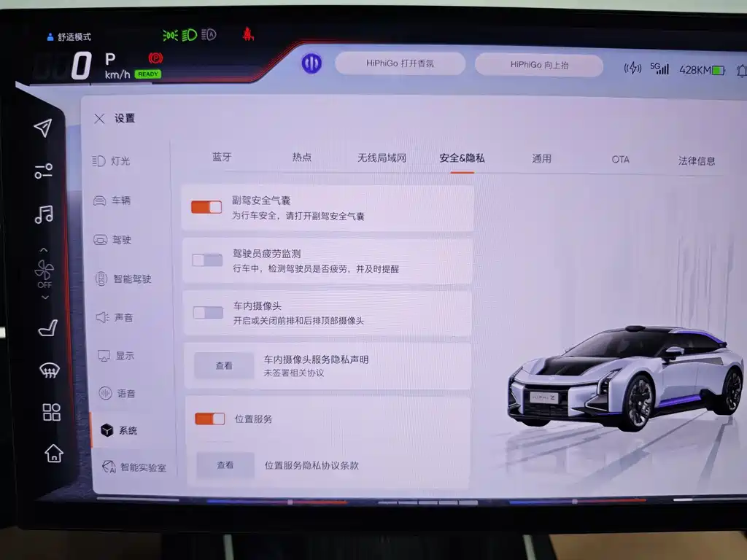Open 显示 settings category
Viewport: 747px width, 560px height.
(116, 356)
